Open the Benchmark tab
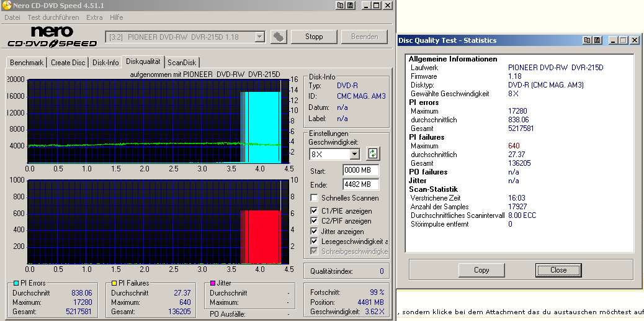The image size is (644, 321). tap(27, 63)
